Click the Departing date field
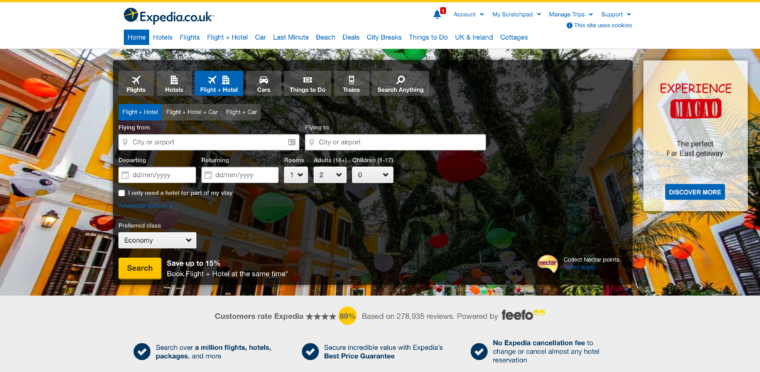 [x=157, y=175]
